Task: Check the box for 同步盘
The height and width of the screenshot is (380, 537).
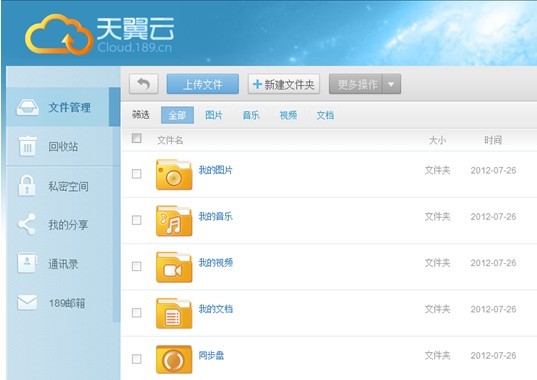Action: coord(137,359)
